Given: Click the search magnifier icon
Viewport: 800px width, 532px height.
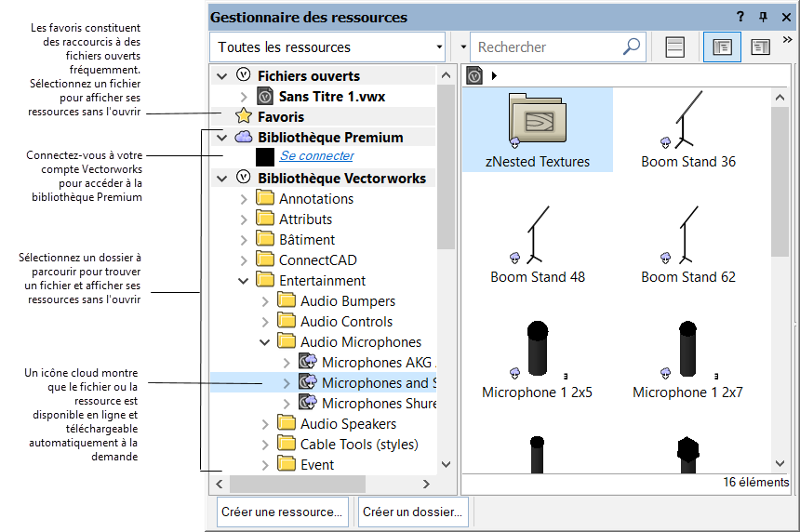Looking at the screenshot, I should tap(632, 47).
